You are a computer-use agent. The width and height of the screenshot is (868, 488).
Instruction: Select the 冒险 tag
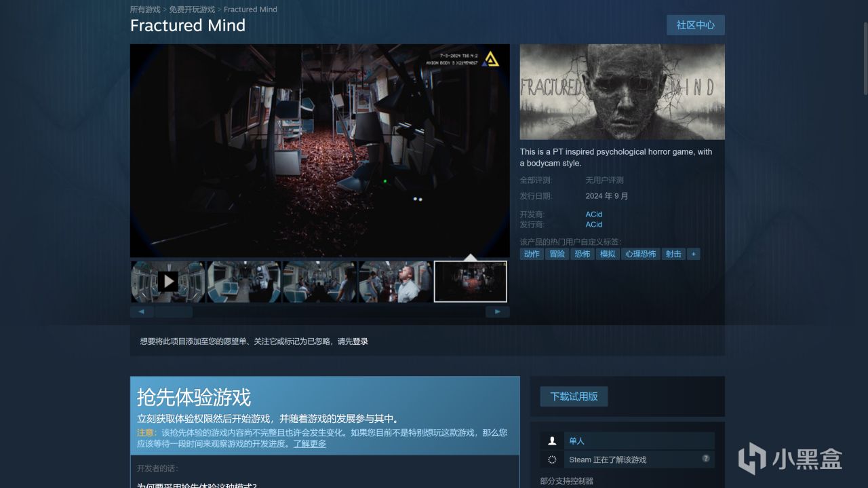[x=557, y=254]
